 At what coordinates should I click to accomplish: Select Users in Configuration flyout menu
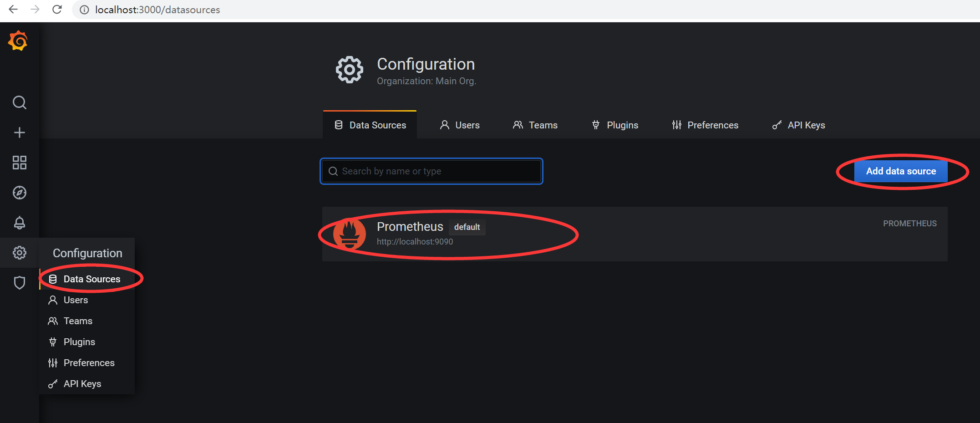pos(87,300)
